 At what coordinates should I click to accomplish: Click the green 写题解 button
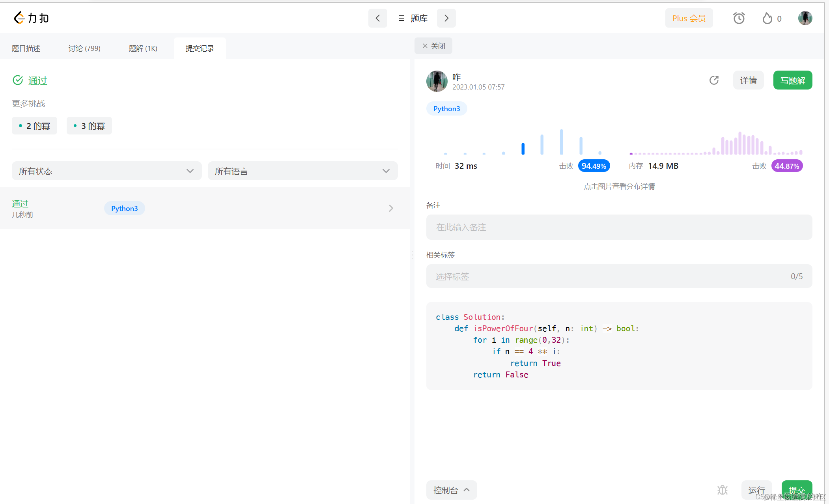tap(792, 80)
